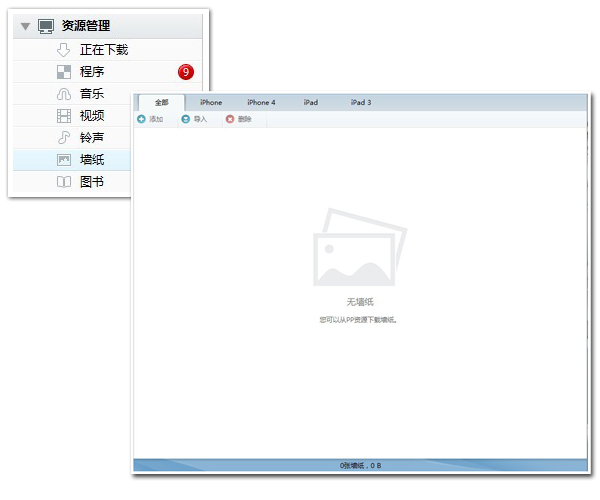Click the red 删除 delete icon

tap(230, 119)
